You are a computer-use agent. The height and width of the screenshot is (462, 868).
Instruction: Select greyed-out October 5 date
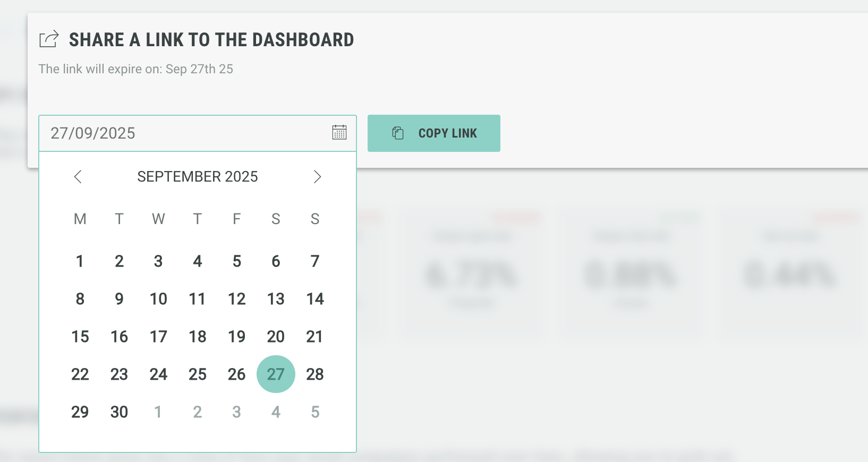(x=315, y=412)
